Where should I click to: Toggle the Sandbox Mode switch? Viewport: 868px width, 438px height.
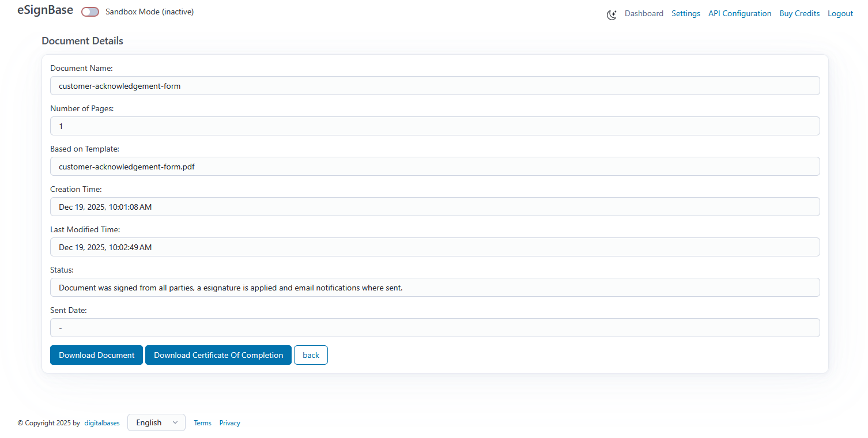point(90,12)
